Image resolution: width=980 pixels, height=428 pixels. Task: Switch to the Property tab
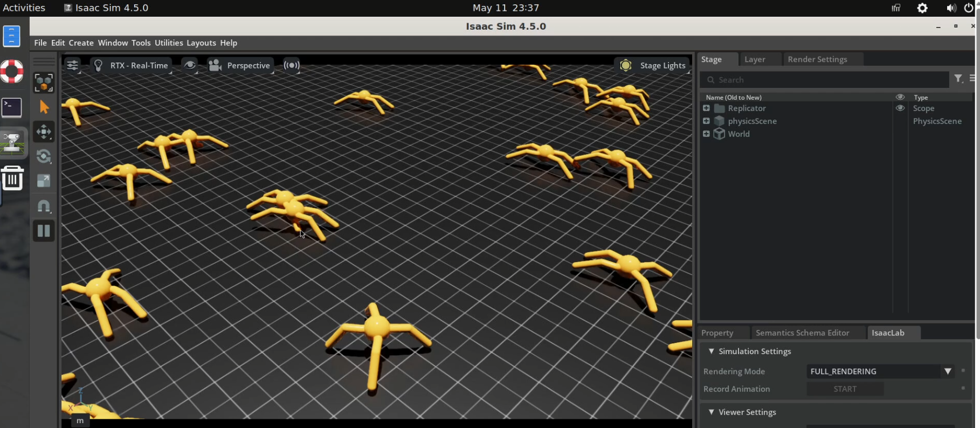(717, 333)
